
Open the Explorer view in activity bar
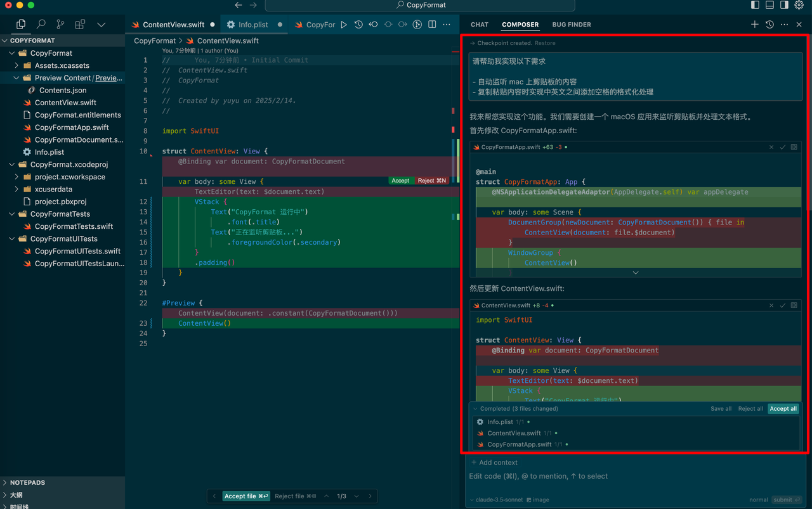point(21,24)
